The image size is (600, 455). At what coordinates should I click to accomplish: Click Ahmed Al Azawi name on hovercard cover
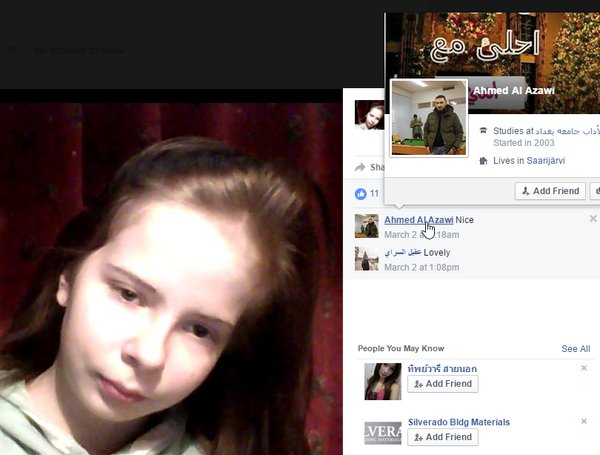coord(514,91)
